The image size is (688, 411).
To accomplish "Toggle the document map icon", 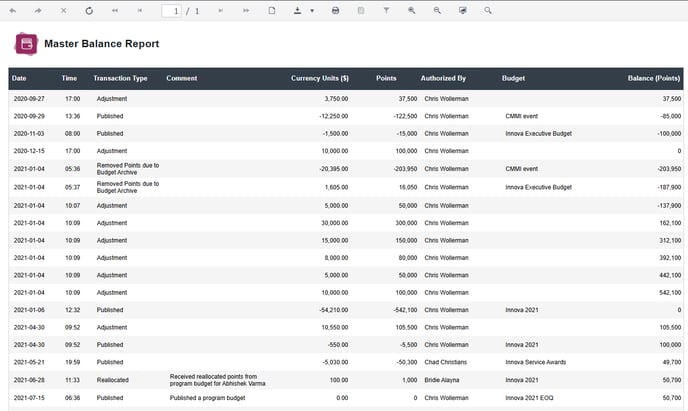I will [361, 11].
